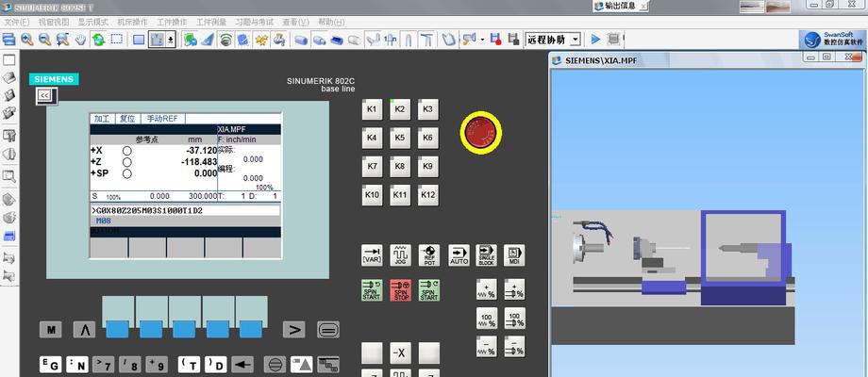Click the VAR increment key
This screenshot has height=377, width=868.
(x=372, y=255)
